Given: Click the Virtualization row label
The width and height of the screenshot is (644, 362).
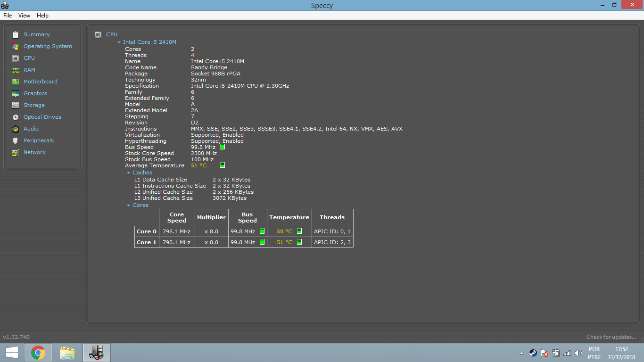Looking at the screenshot, I should (x=142, y=135).
